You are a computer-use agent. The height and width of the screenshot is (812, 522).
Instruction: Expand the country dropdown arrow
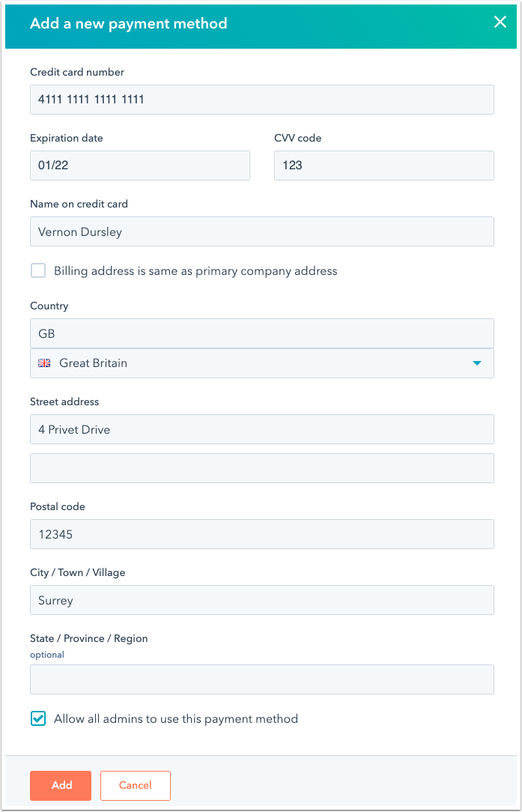477,363
